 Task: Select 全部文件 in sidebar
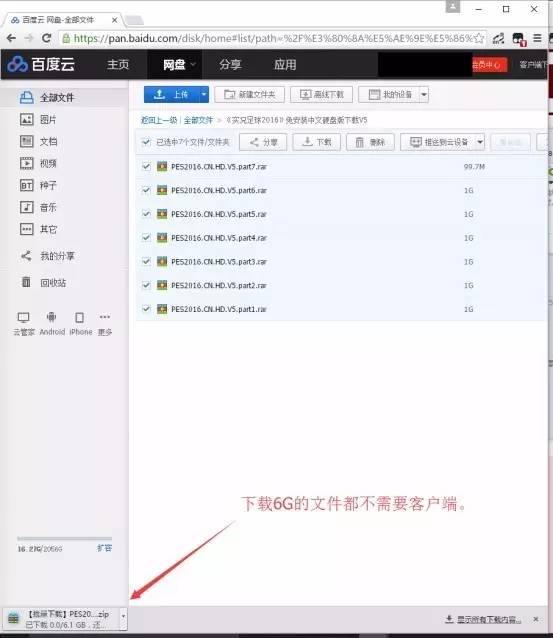pos(47,97)
